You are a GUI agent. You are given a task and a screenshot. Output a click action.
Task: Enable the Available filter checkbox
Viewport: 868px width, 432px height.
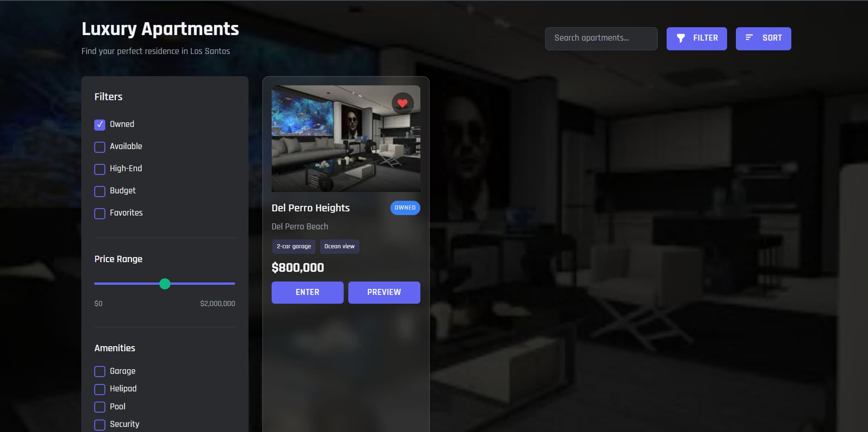100,147
